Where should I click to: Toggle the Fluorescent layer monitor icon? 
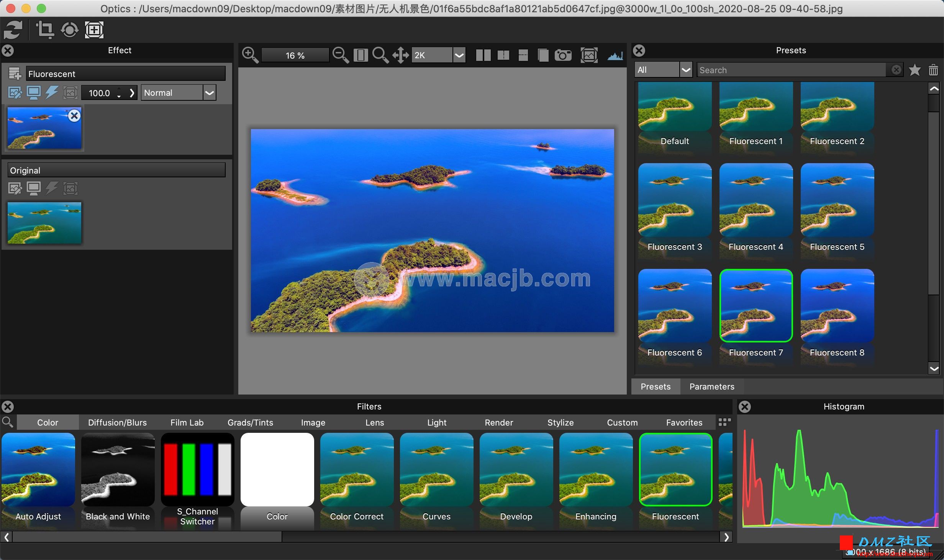point(34,93)
